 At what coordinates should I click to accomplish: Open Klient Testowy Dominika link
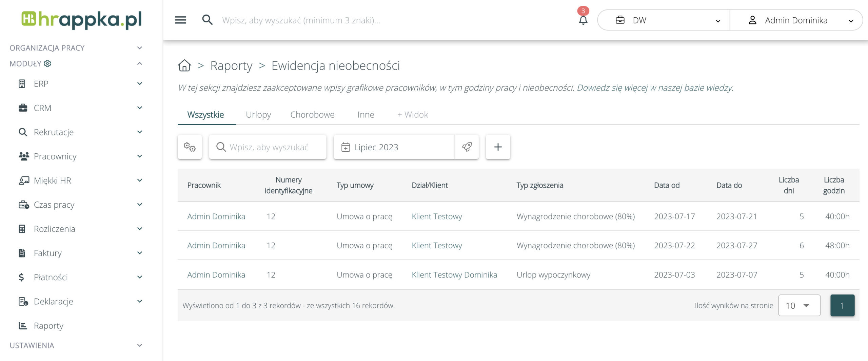454,275
